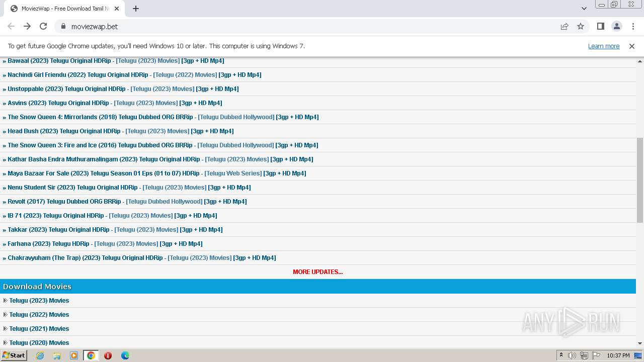Open a new tab with the plus button
The width and height of the screenshot is (644, 362).
pyautogui.click(x=136, y=9)
